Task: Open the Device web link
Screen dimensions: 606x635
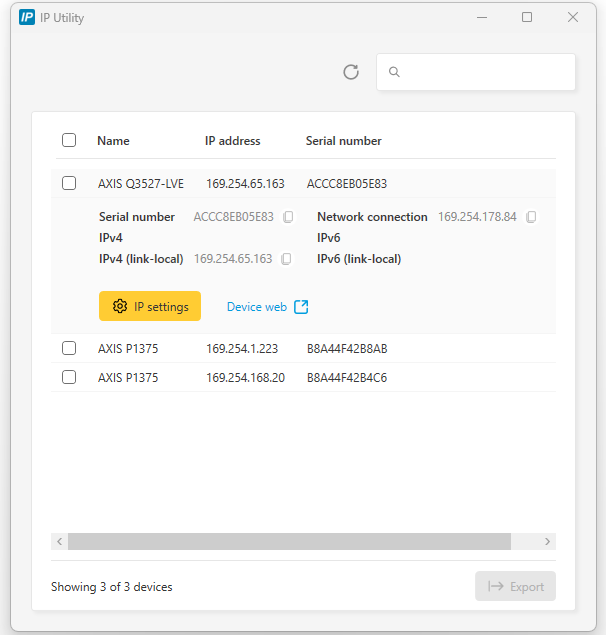Action: (x=267, y=307)
